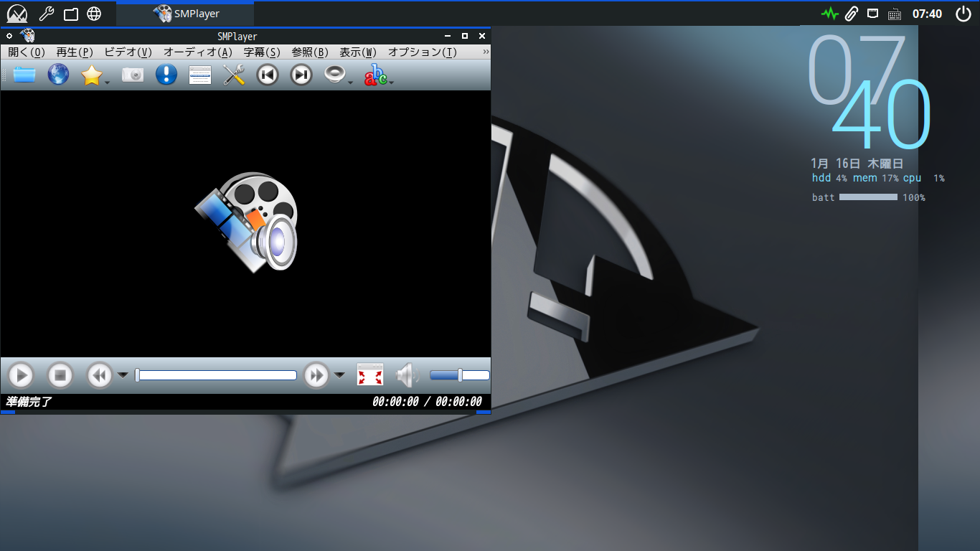Click the mem 17% desktop readout
This screenshot has height=551, width=980.
tap(875, 178)
